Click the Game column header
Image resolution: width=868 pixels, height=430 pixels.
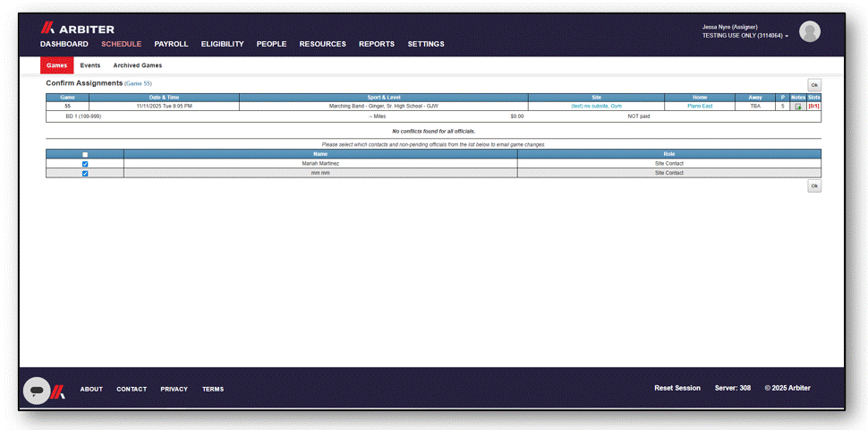pyautogui.click(x=67, y=98)
